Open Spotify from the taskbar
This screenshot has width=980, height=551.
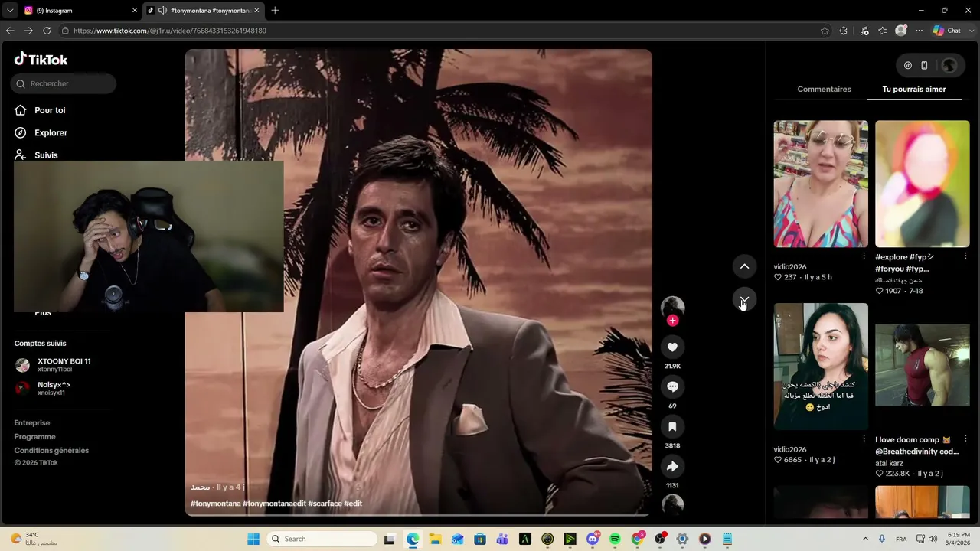pyautogui.click(x=615, y=539)
